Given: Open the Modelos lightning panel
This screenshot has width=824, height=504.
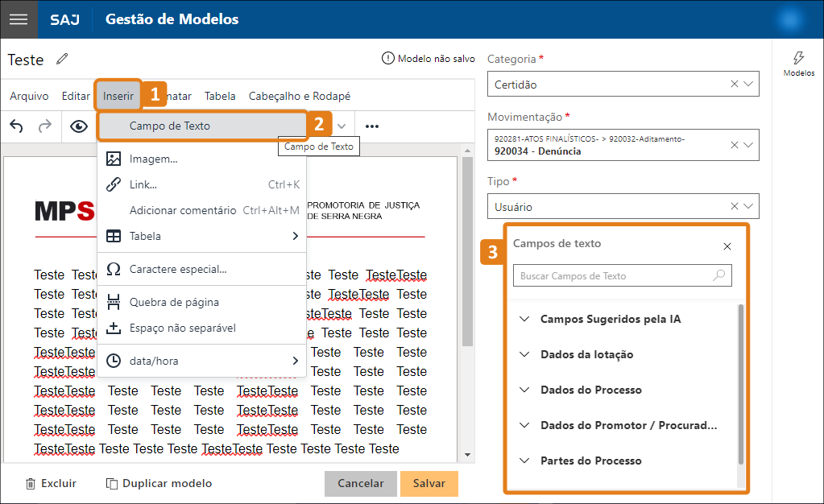Looking at the screenshot, I should click(x=798, y=64).
